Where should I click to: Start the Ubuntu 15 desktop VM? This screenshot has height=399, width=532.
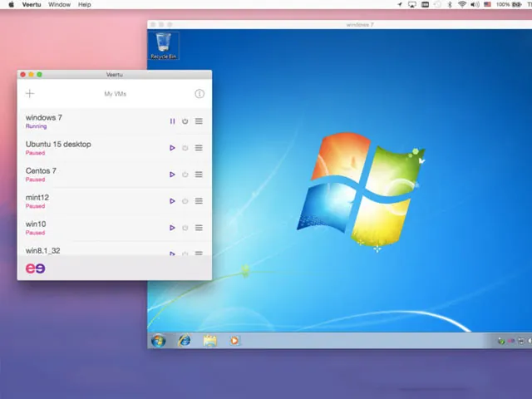click(x=172, y=148)
